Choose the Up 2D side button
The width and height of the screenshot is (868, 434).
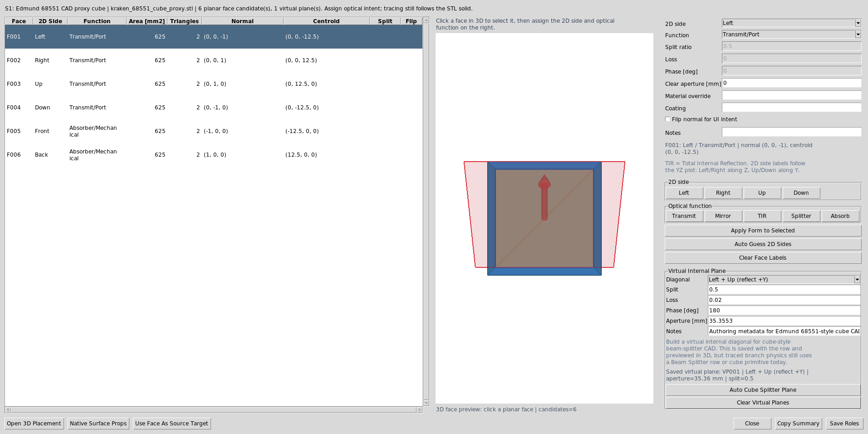point(762,193)
